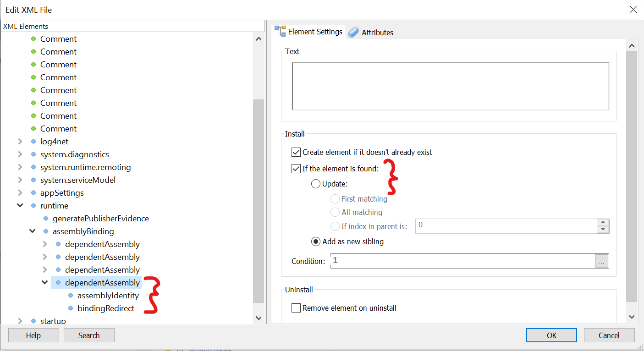Click the Search button
Screen dimensions: 644x351
89,335
